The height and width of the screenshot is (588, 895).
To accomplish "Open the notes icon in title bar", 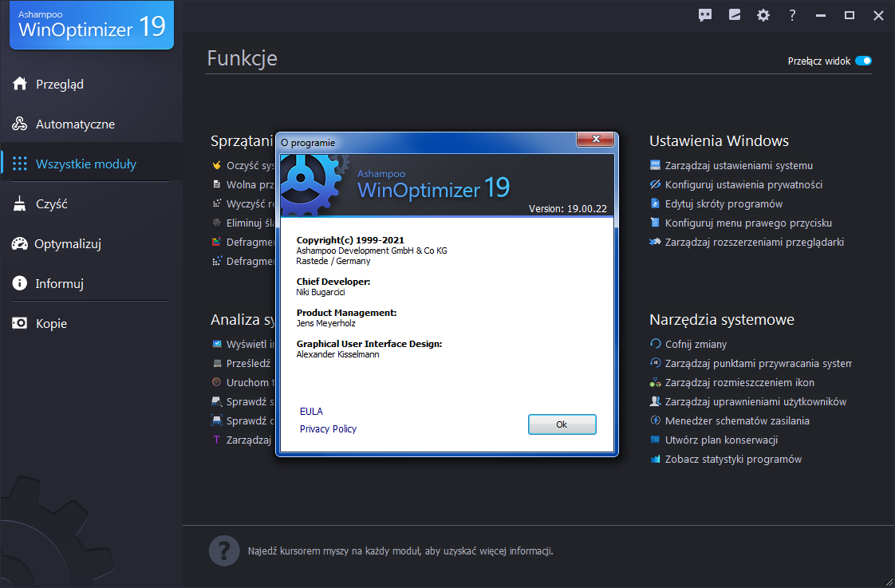I will click(735, 15).
